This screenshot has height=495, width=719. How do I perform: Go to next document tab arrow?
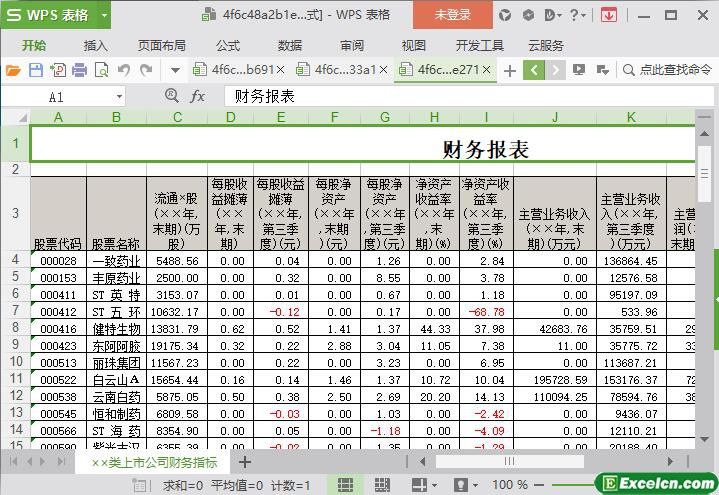(x=555, y=70)
